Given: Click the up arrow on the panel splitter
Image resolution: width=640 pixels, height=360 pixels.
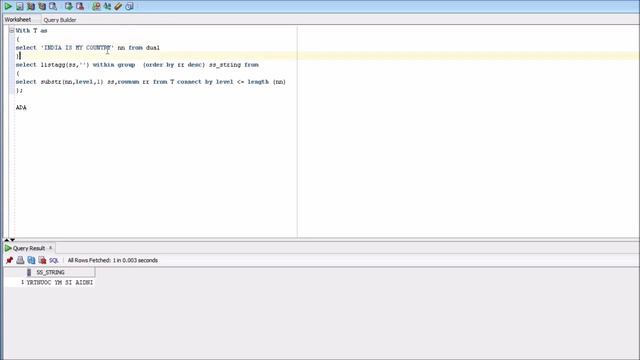Looking at the screenshot, I should pos(7,240).
